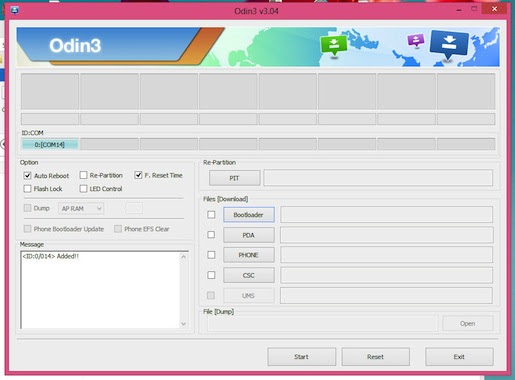
Task: Select the 0:[COM14] port slot
Action: coord(50,145)
